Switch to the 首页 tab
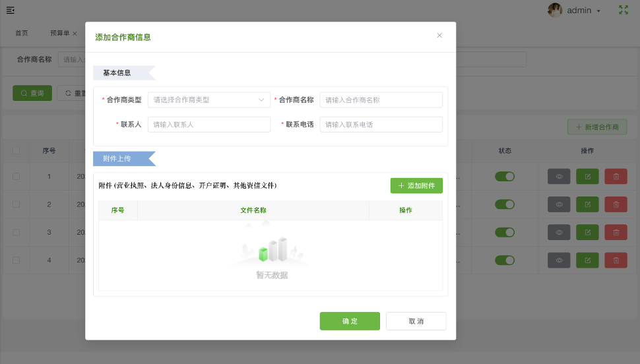Screen dimensions: 640x364 pyautogui.click(x=22, y=33)
